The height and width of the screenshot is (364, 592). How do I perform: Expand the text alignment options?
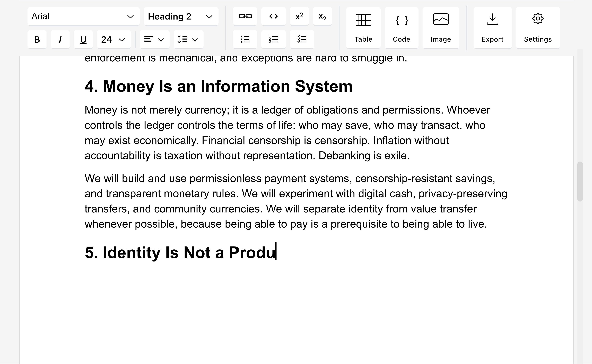154,39
